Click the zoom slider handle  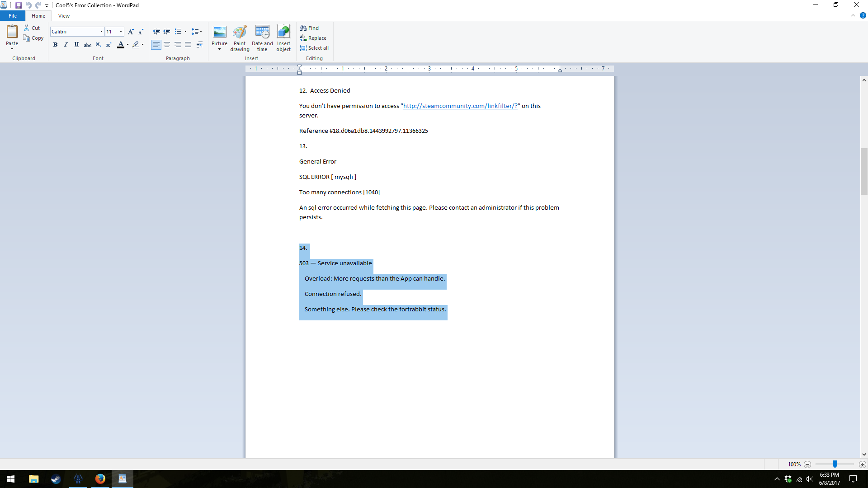pyautogui.click(x=835, y=465)
